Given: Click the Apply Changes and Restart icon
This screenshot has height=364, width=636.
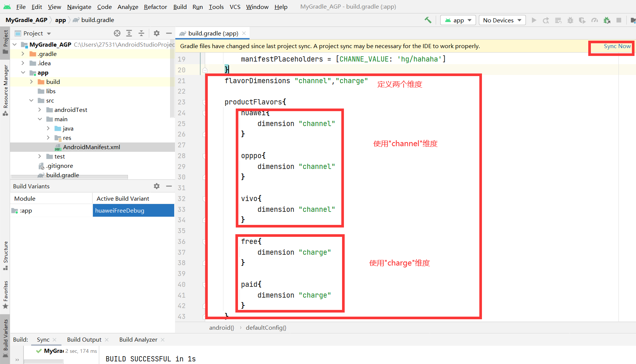Looking at the screenshot, I should pos(546,20).
